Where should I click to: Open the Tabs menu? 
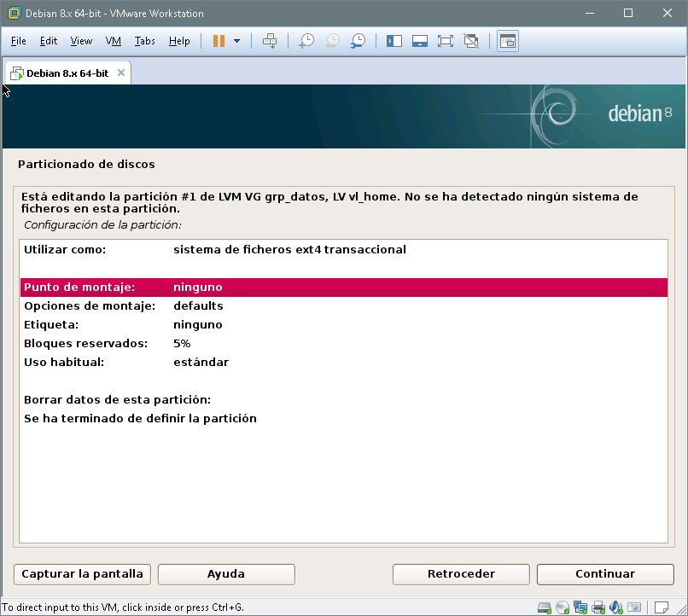(145, 41)
